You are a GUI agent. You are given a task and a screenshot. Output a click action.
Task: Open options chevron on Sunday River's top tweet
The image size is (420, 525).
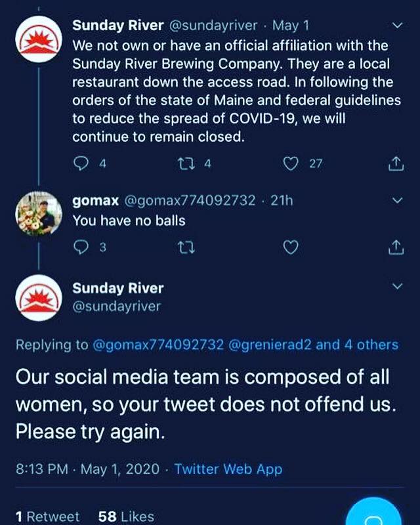point(397,26)
